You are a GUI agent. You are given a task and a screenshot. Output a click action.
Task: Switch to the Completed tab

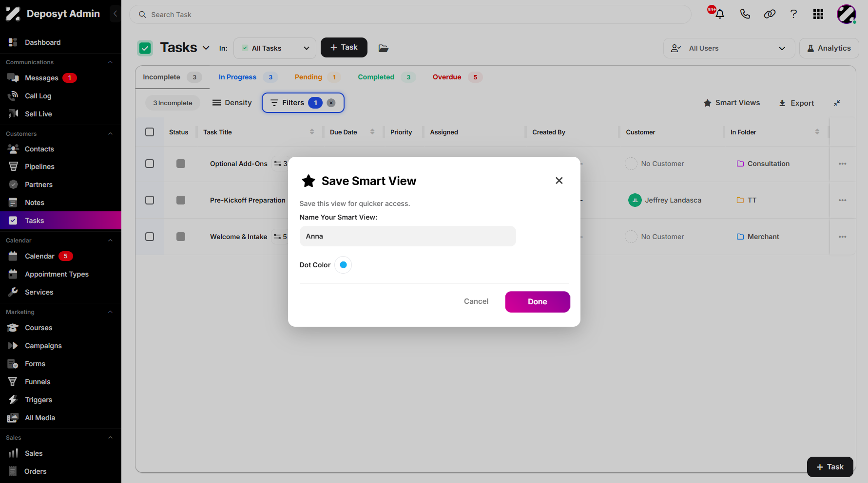click(386, 77)
